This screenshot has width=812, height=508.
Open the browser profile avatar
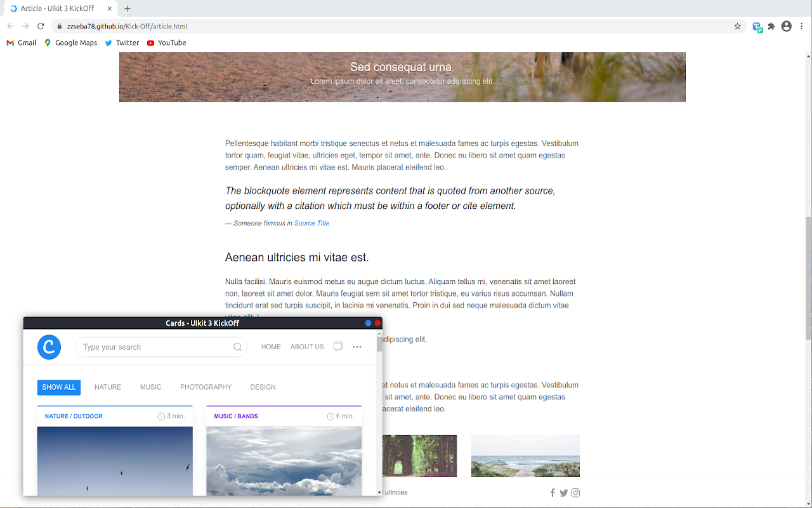(786, 26)
